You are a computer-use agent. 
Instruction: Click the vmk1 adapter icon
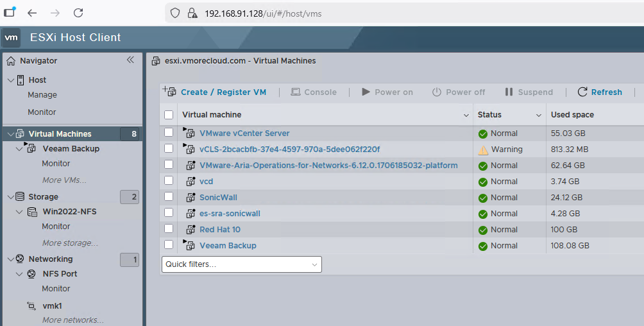[31, 306]
